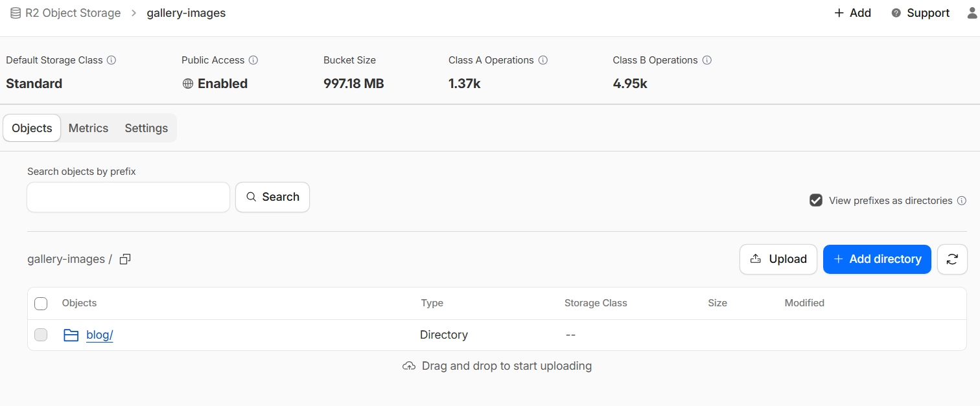Refresh the objects list
Viewport: 980px width, 406px height.
pyautogui.click(x=952, y=259)
